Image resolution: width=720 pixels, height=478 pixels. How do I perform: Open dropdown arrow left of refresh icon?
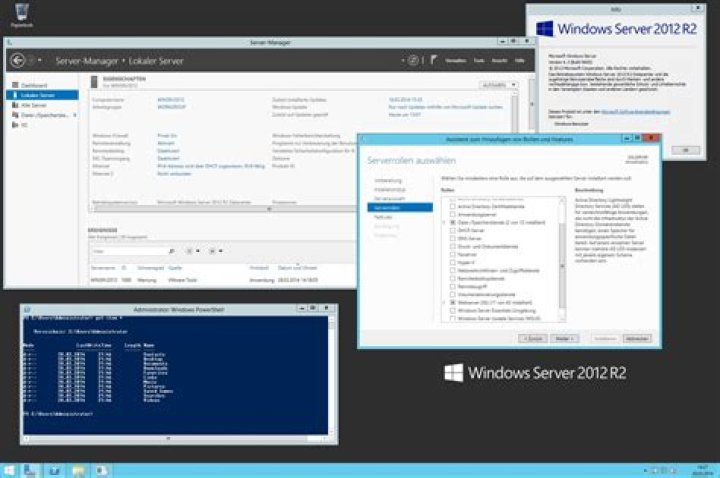click(403, 60)
